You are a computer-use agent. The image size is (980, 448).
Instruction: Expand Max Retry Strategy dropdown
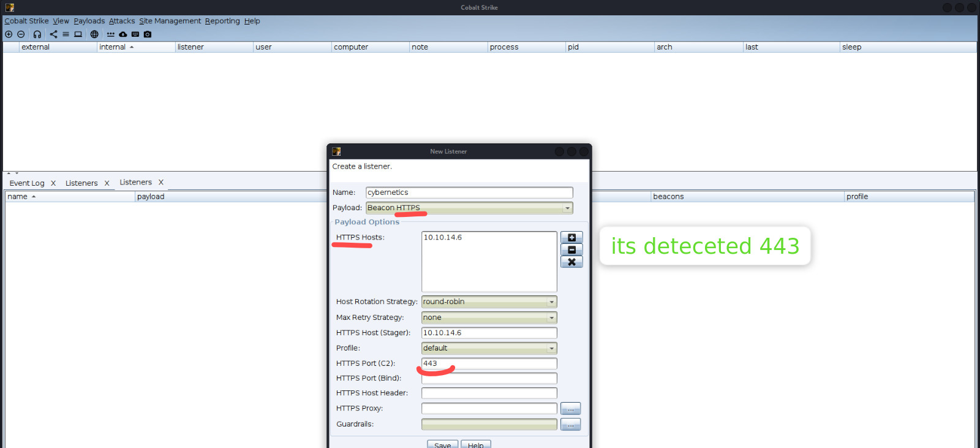click(x=489, y=317)
